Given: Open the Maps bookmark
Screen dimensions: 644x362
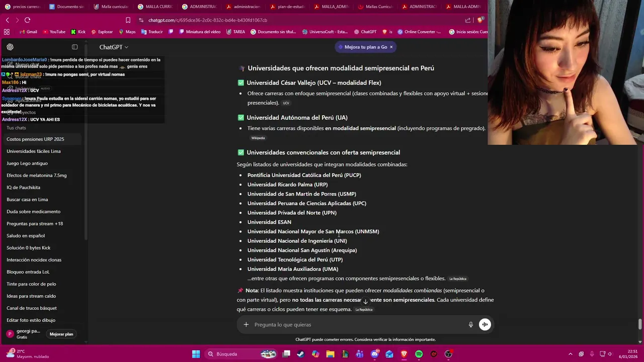Looking at the screenshot, I should tap(127, 32).
